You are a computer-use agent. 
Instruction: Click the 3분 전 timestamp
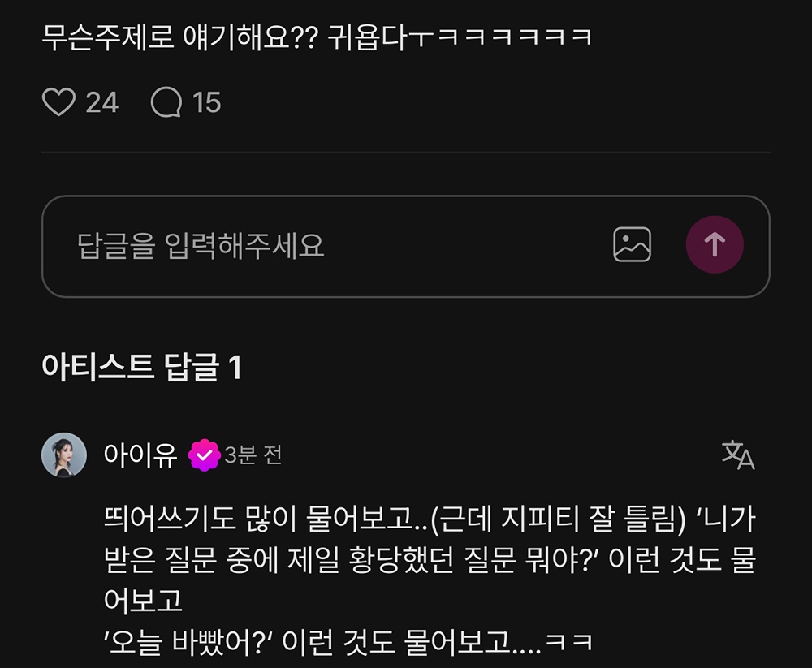tap(253, 455)
